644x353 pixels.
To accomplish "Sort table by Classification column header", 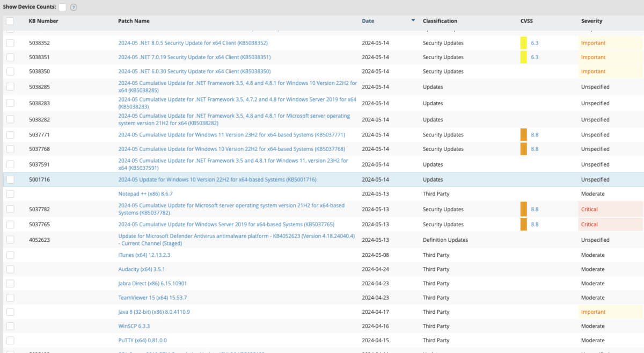I will coord(440,21).
